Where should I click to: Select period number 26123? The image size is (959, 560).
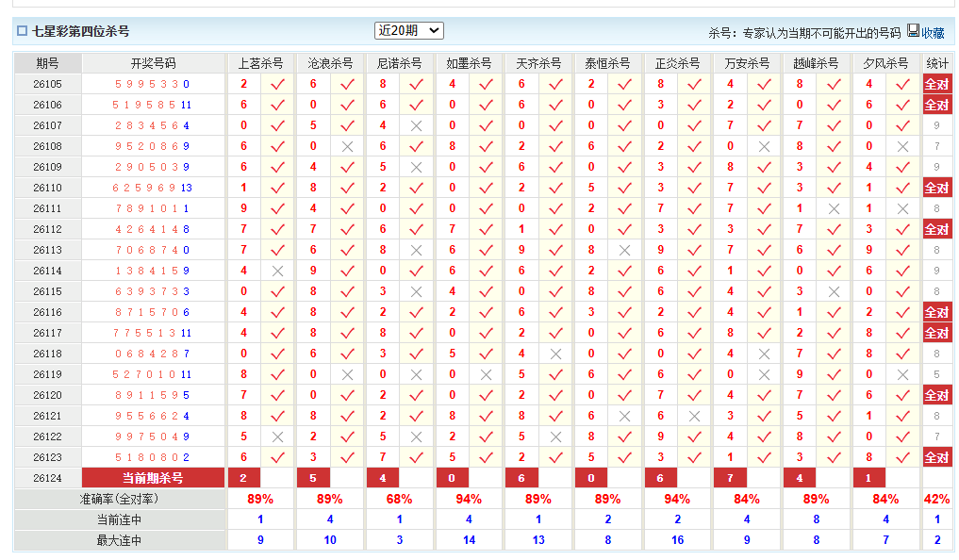(x=48, y=456)
